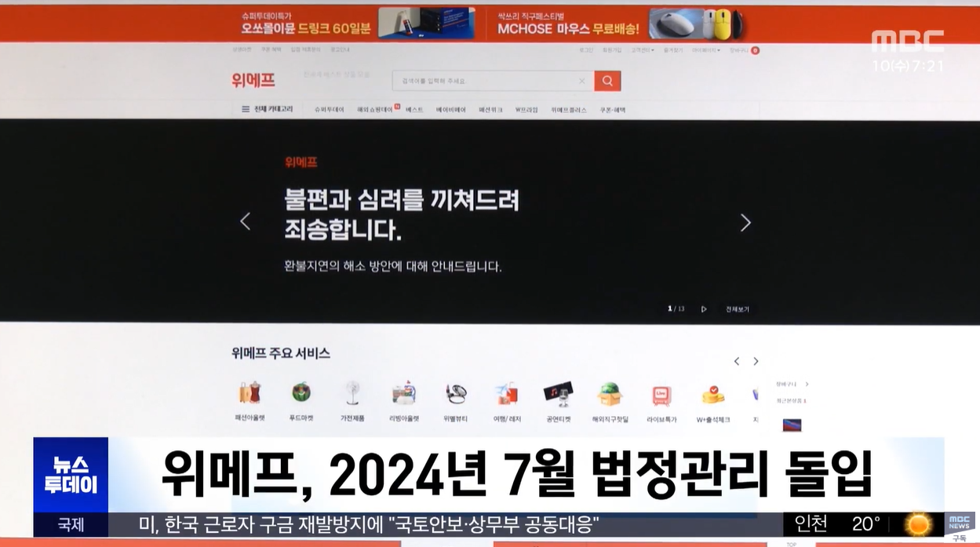Click the recently viewed laptop thumbnail
Image resolution: width=980 pixels, height=547 pixels.
(792, 425)
